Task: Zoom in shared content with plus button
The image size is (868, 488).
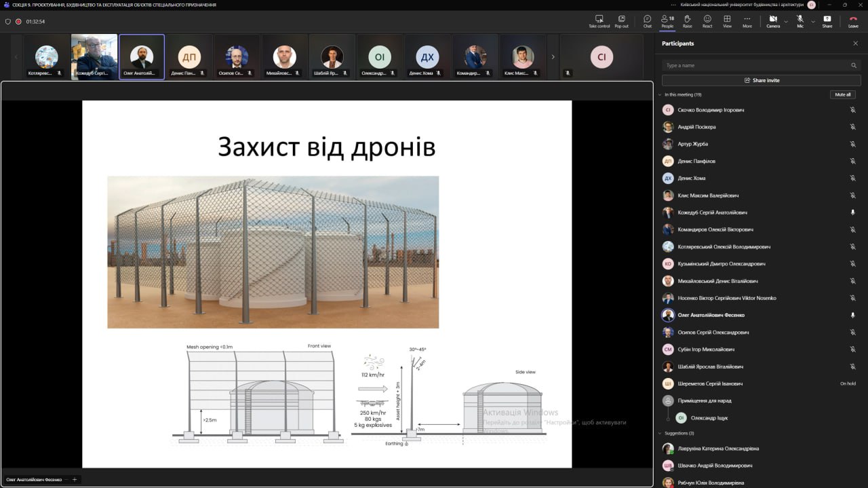Action: point(75,480)
